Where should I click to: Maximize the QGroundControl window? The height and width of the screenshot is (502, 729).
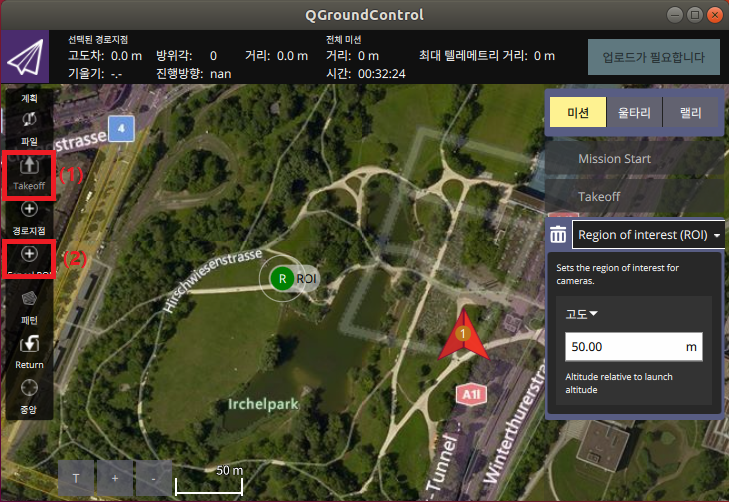click(695, 15)
